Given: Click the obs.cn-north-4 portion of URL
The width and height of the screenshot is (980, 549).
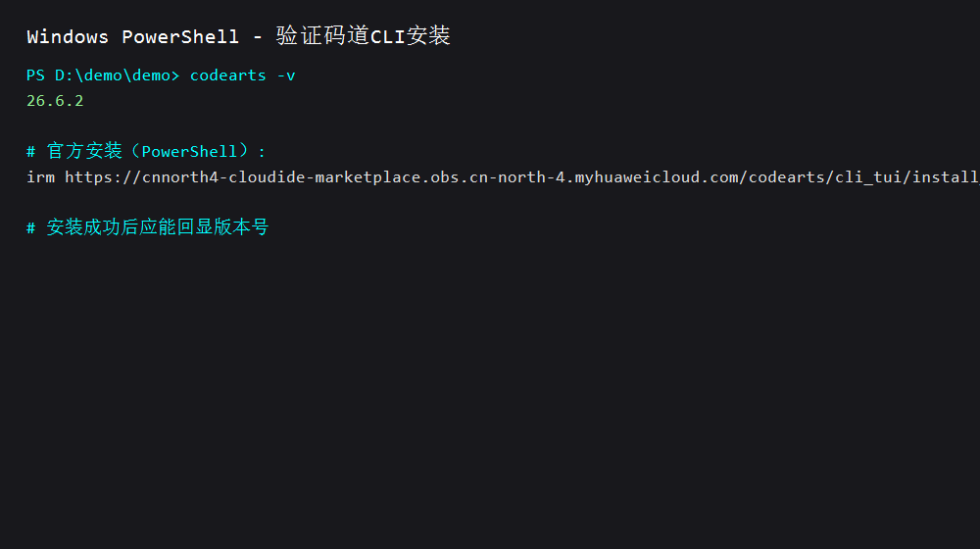Looking at the screenshot, I should [498, 177].
